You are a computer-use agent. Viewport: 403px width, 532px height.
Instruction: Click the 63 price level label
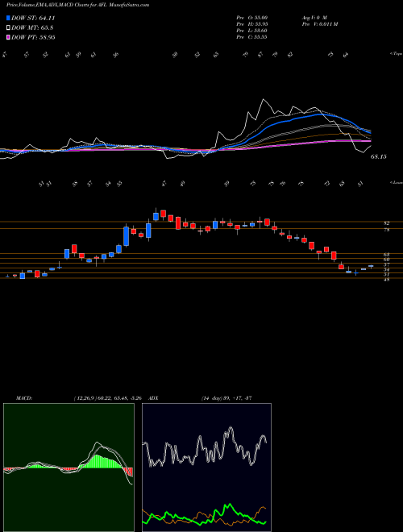coord(386,254)
